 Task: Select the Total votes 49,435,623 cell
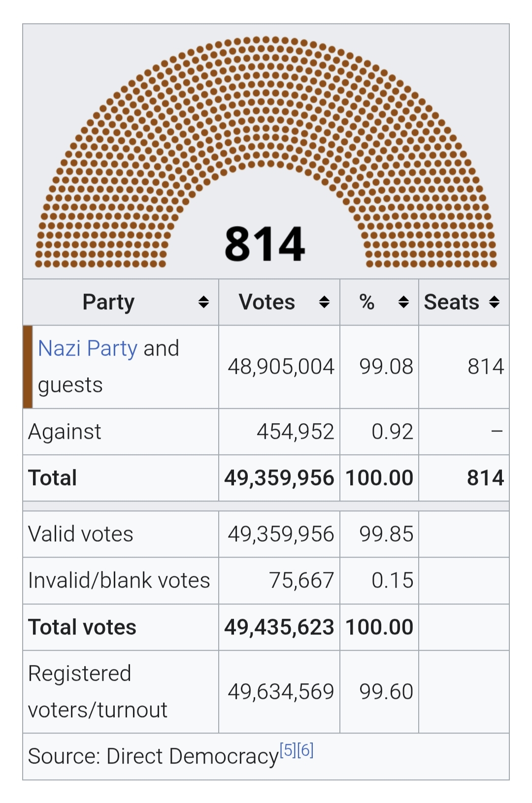pyautogui.click(x=279, y=627)
